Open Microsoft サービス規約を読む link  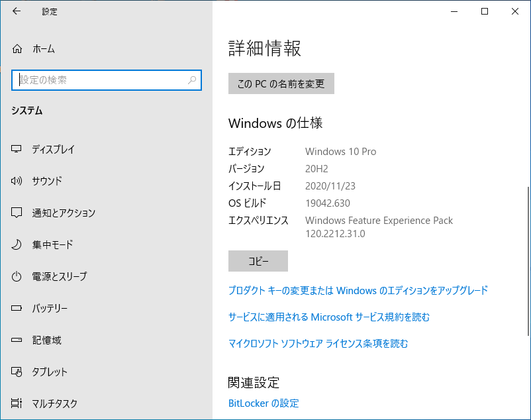(329, 317)
